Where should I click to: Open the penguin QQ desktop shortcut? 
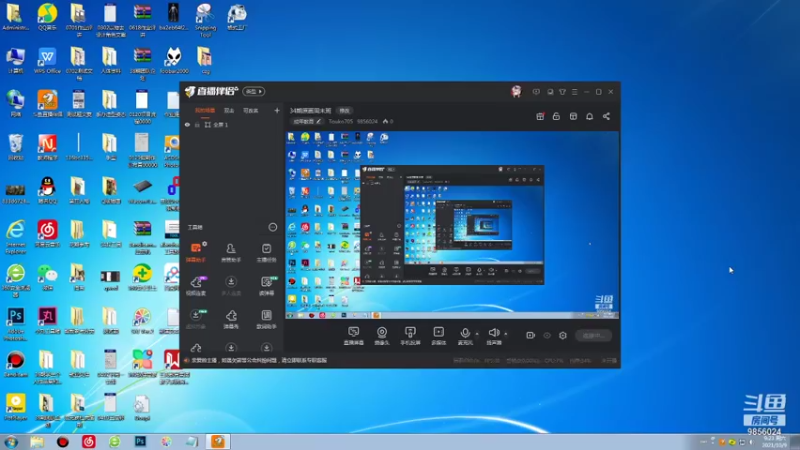[x=47, y=191]
